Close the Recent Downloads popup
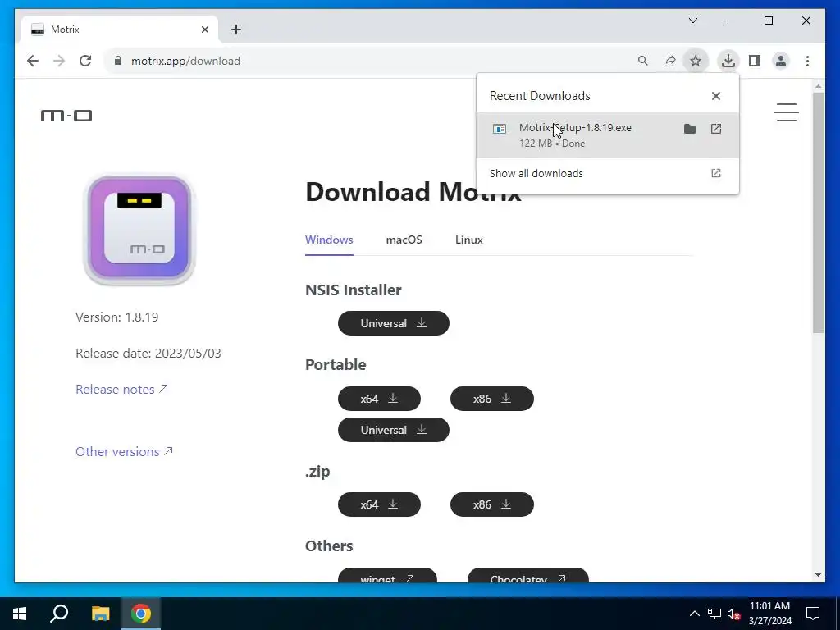This screenshot has height=630, width=840. pyautogui.click(x=716, y=96)
